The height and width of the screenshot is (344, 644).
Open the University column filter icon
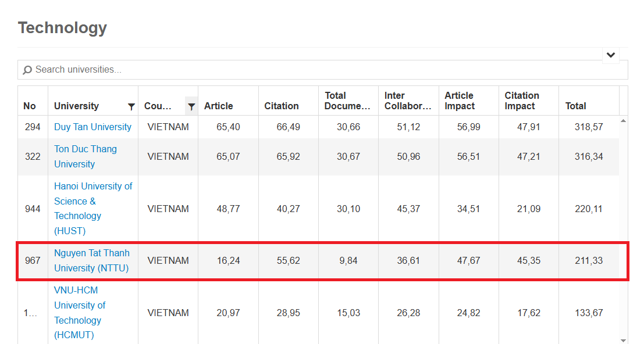pos(131,106)
